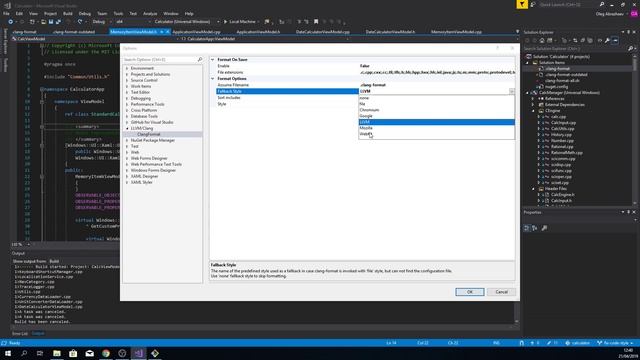Open Mail app from the taskbar
The image size is (640, 360).
click(89, 353)
